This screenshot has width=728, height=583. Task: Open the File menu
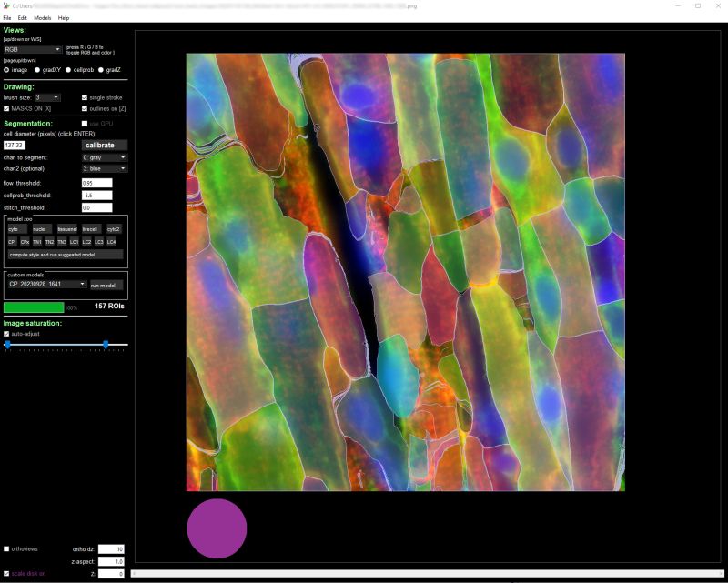(9, 15)
